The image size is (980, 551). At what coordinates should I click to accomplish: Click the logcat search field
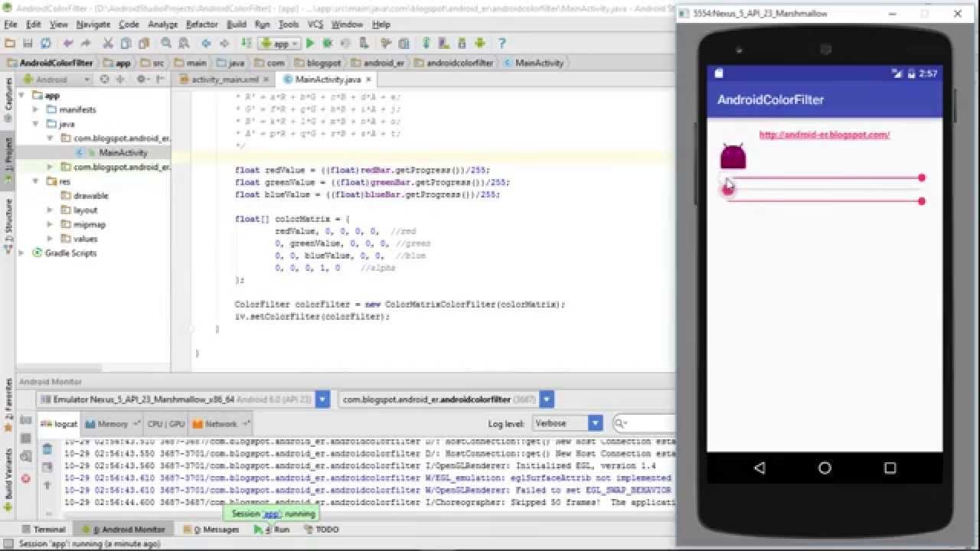tap(645, 423)
